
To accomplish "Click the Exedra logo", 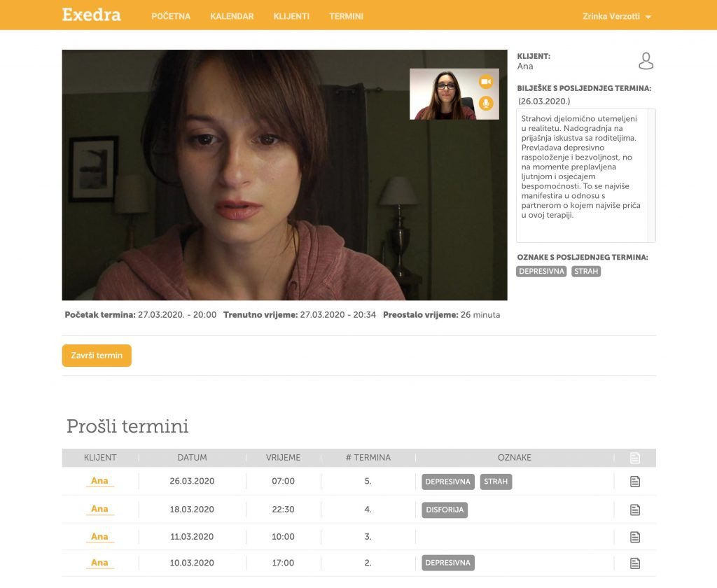I will point(92,15).
